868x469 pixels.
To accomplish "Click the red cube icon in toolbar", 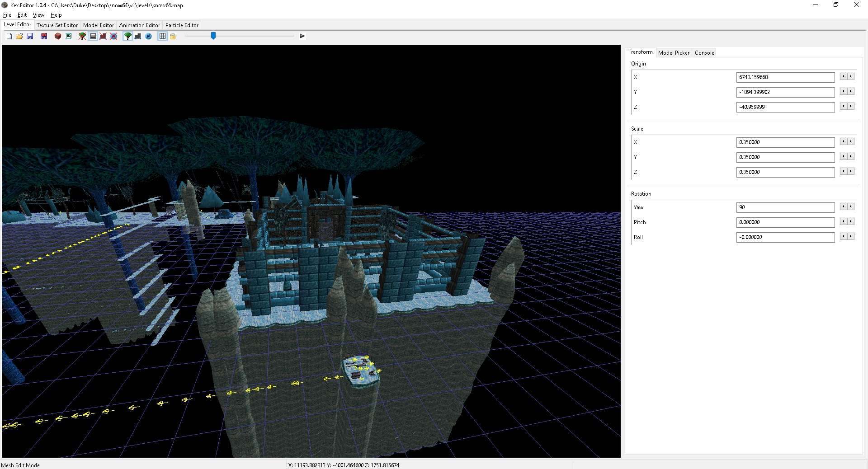I will [58, 36].
